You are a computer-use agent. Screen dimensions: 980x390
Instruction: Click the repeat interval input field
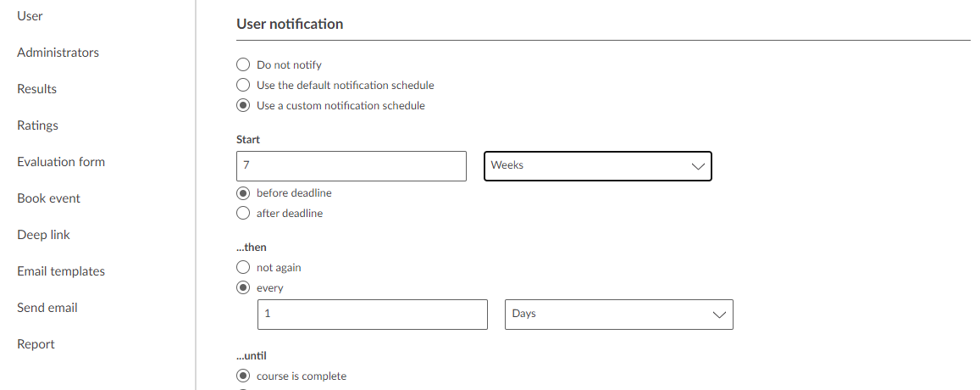click(x=373, y=315)
